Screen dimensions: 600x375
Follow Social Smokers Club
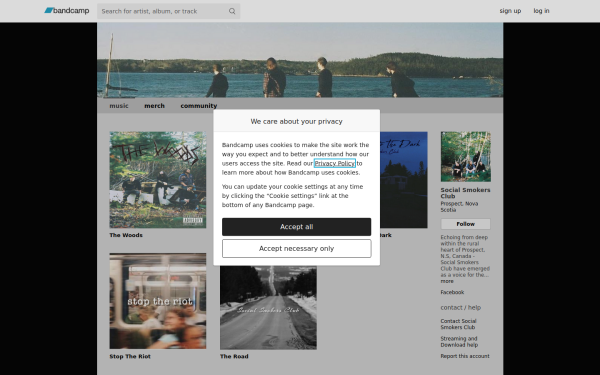465,224
